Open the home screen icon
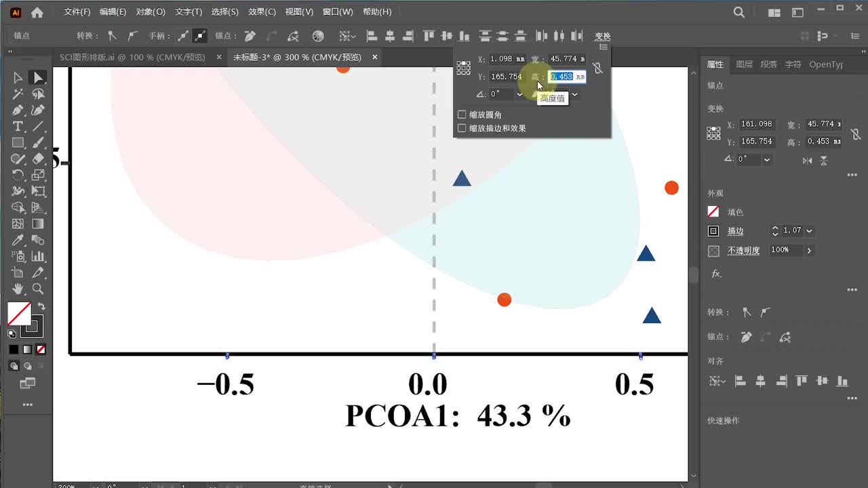868x488 pixels. tap(37, 12)
